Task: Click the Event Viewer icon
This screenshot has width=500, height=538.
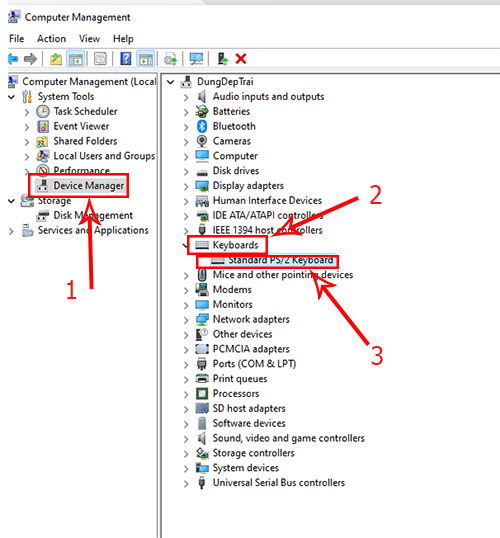Action: (43, 126)
